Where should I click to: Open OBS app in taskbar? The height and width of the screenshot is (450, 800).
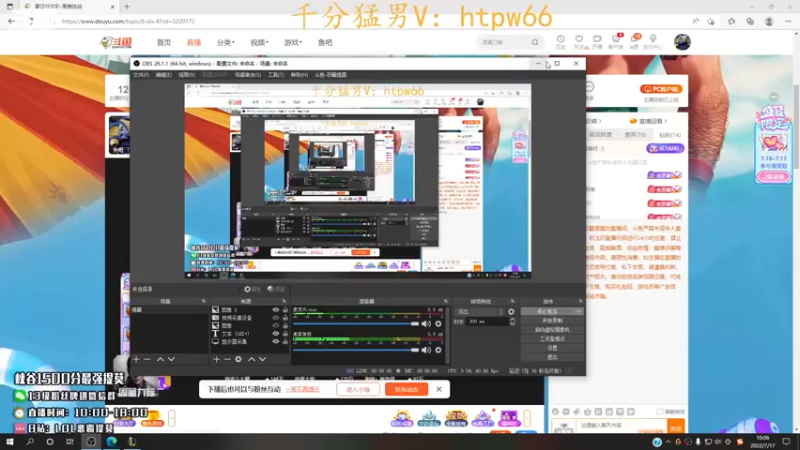point(91,442)
